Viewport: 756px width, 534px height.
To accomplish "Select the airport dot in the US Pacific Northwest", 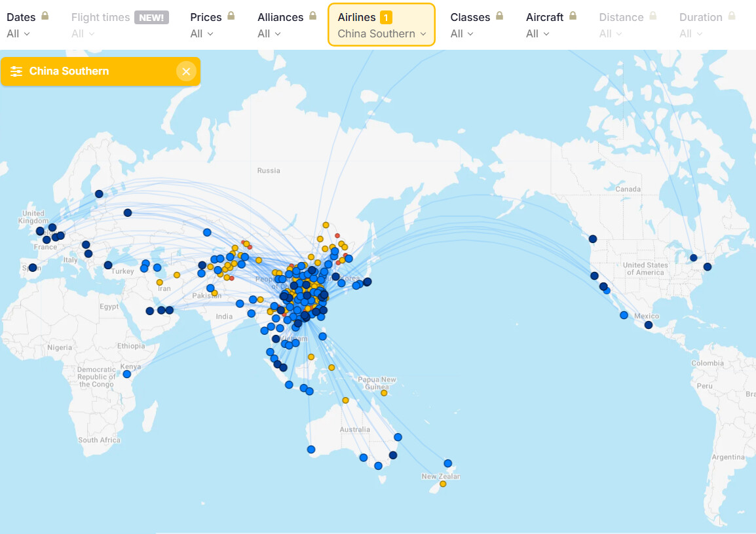I will [x=593, y=238].
